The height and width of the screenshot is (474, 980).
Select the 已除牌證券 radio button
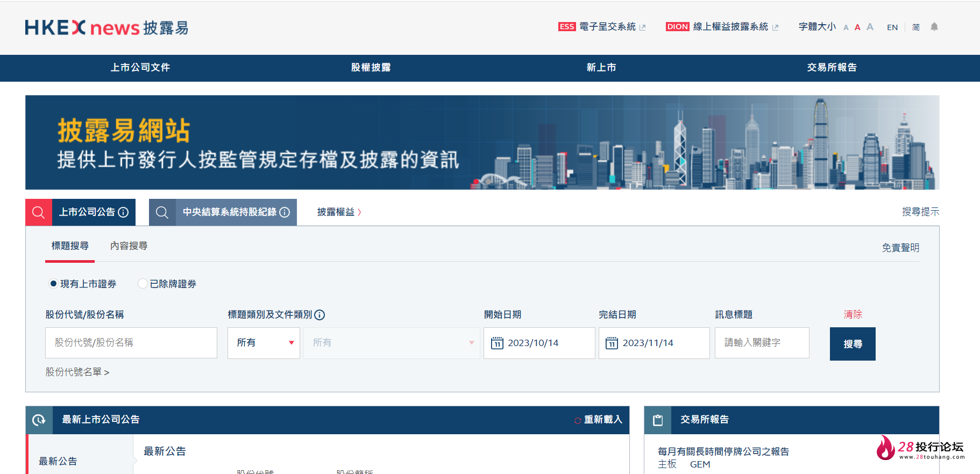(143, 284)
